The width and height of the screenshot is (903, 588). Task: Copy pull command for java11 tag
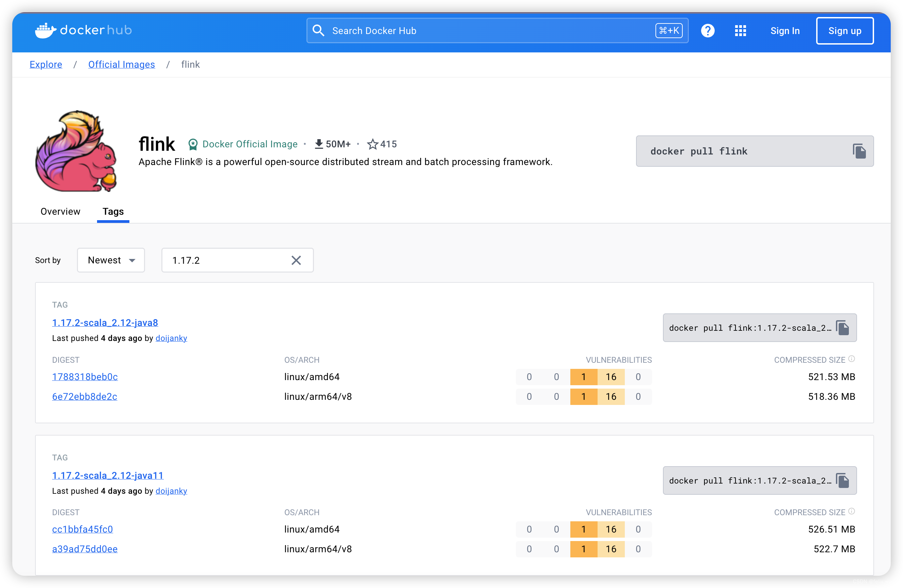pos(842,481)
